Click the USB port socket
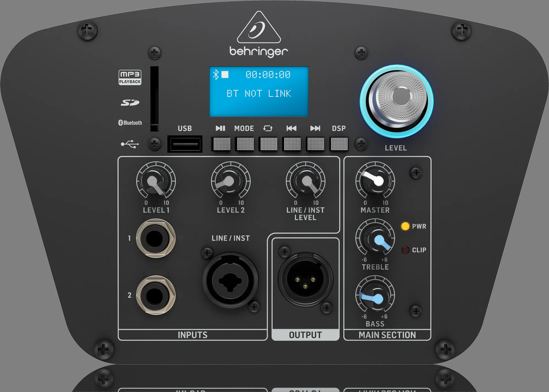Image resolution: width=549 pixels, height=392 pixels. click(185, 144)
